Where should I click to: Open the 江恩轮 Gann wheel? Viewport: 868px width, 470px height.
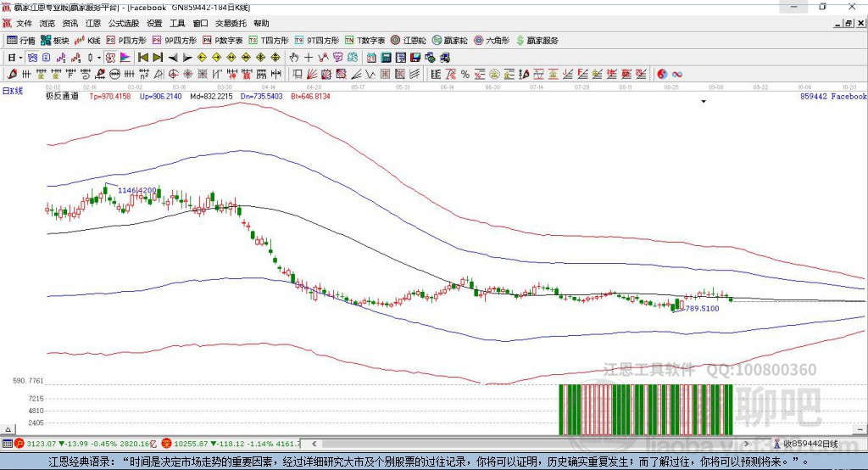(x=409, y=41)
